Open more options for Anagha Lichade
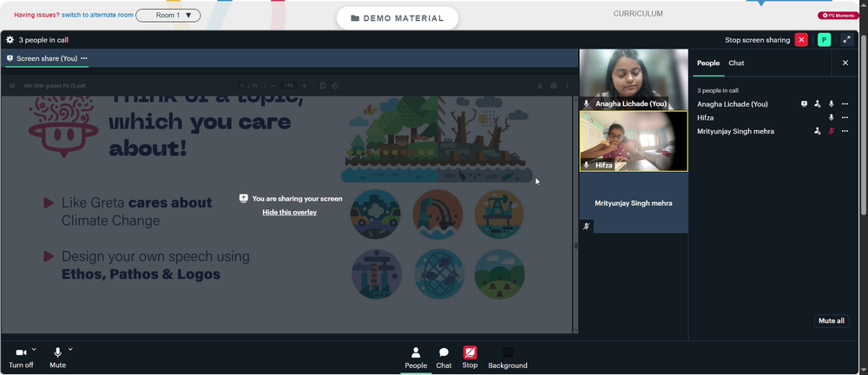 pos(845,103)
